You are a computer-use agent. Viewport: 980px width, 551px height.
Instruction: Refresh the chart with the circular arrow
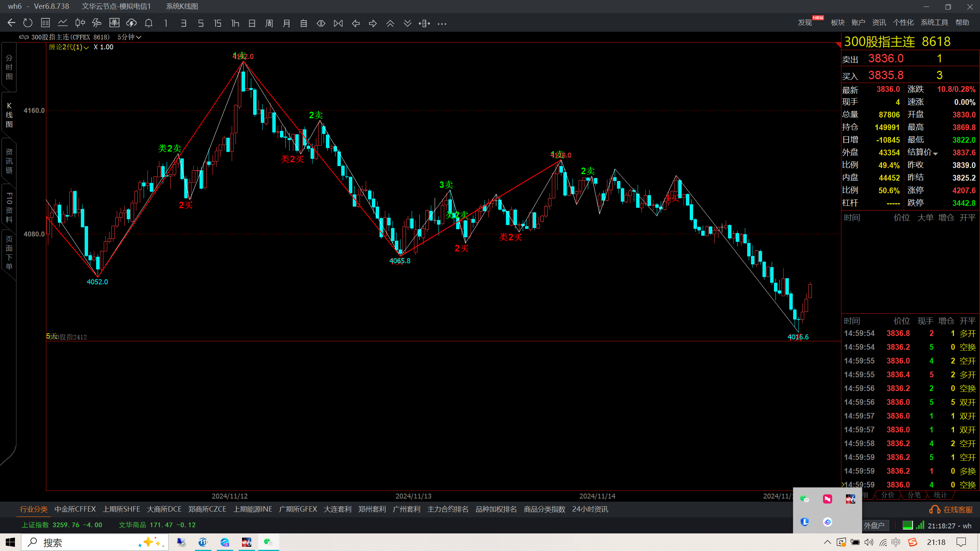tap(28, 23)
